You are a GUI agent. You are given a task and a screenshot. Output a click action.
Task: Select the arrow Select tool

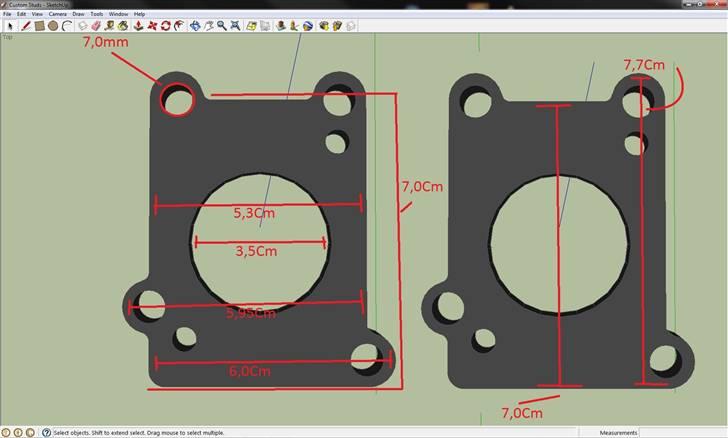pyautogui.click(x=11, y=26)
